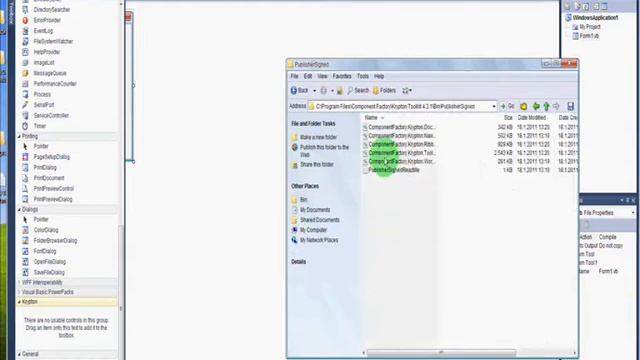The image size is (640, 360).
Task: Open the Help menu in Explorer
Action: [x=379, y=76]
